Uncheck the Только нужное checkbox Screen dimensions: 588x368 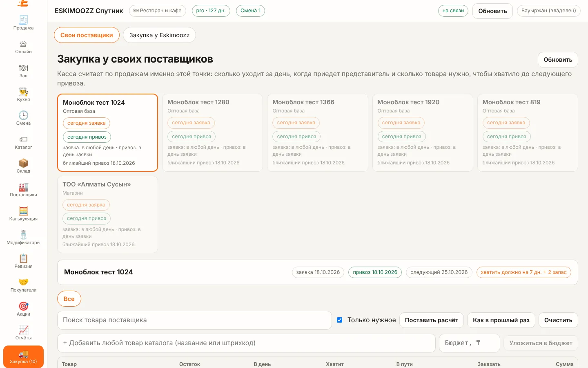point(339,320)
